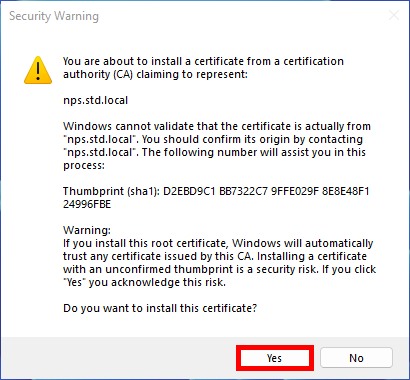
Task: Click the "trust any certificate issued by this CA" line
Action: tap(215, 256)
